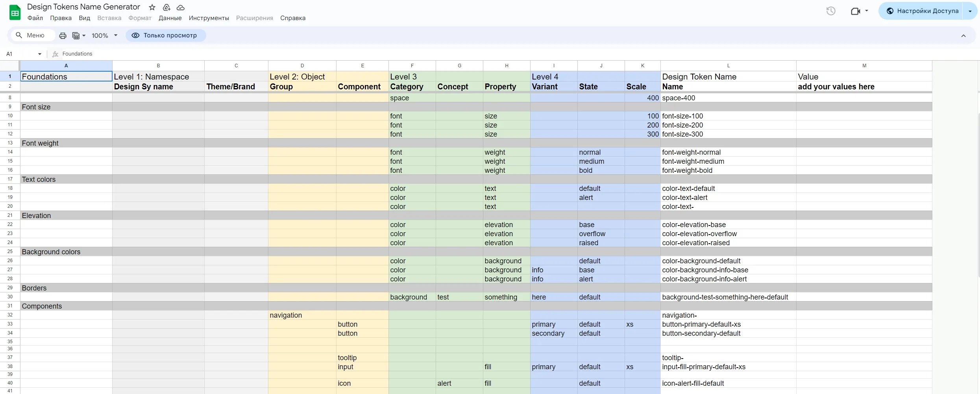Viewport: 980px width, 394px height.
Task: Select the add your values here cell
Action: pos(864,87)
